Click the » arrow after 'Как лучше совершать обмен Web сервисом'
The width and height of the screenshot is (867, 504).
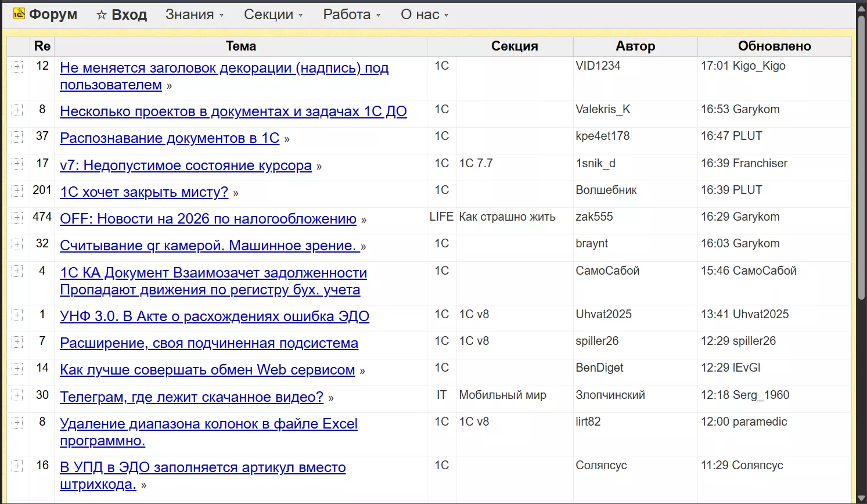[x=362, y=372]
